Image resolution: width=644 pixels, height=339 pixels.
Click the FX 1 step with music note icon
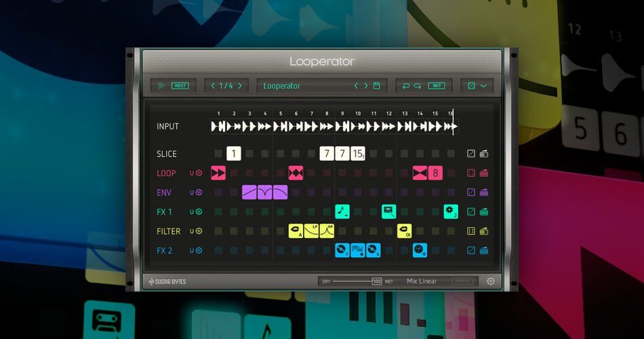point(342,212)
